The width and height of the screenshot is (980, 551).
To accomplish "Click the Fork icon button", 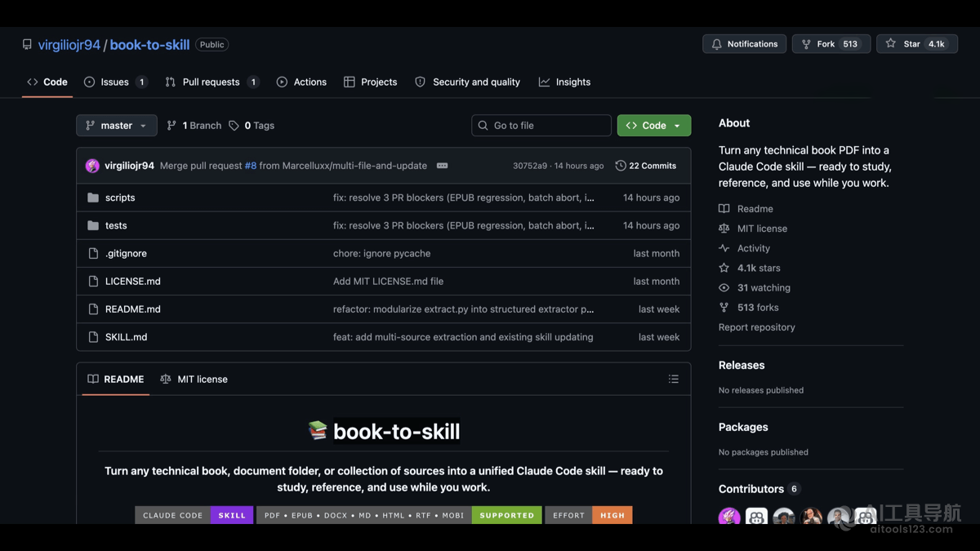I will pyautogui.click(x=806, y=44).
